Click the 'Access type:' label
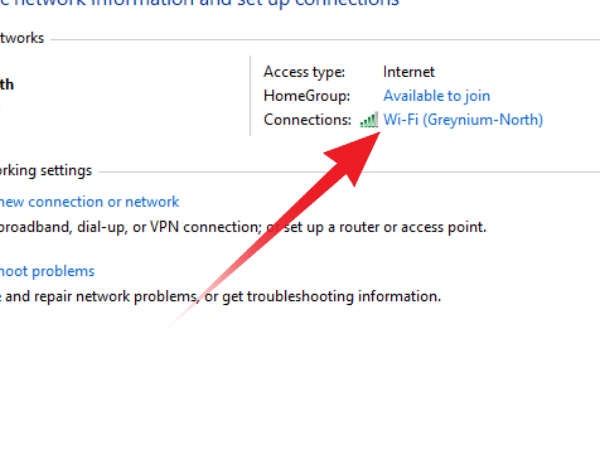The image size is (600, 450). [304, 72]
